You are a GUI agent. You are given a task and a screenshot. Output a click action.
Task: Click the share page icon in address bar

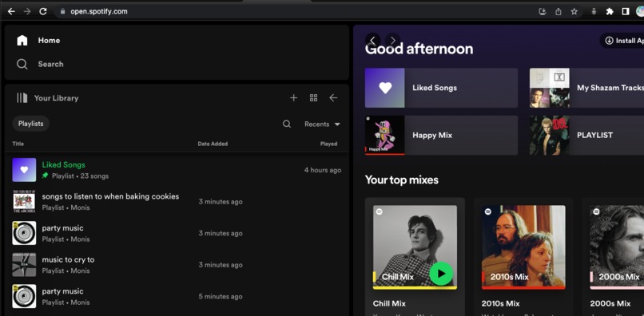[x=559, y=11]
